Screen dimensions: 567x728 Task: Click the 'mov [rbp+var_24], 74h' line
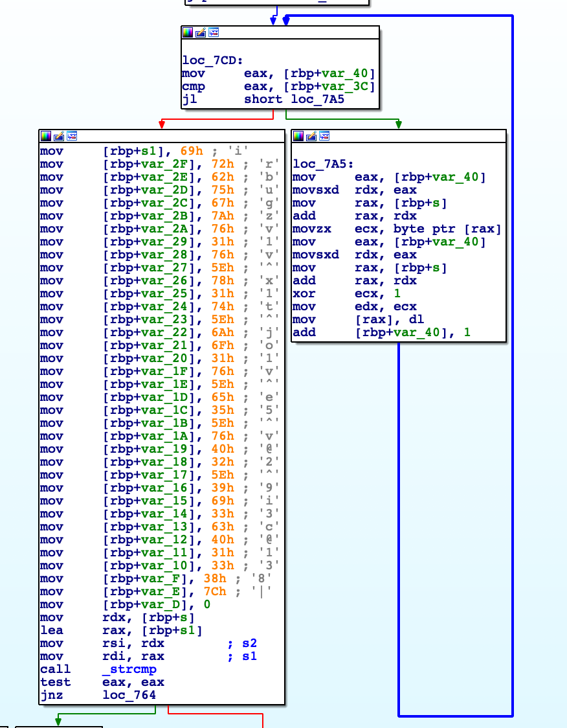click(160, 306)
